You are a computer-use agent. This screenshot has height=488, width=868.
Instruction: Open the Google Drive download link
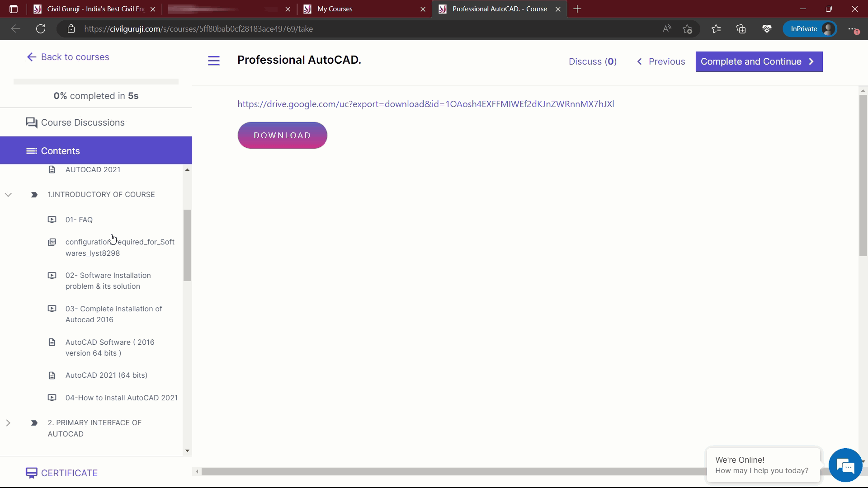tap(425, 104)
